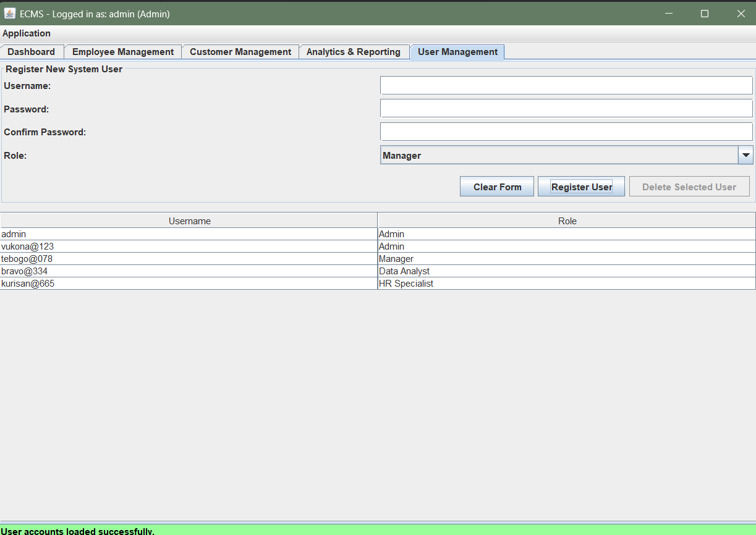Image resolution: width=756 pixels, height=535 pixels.
Task: Select the User Management tab
Action: tap(457, 52)
